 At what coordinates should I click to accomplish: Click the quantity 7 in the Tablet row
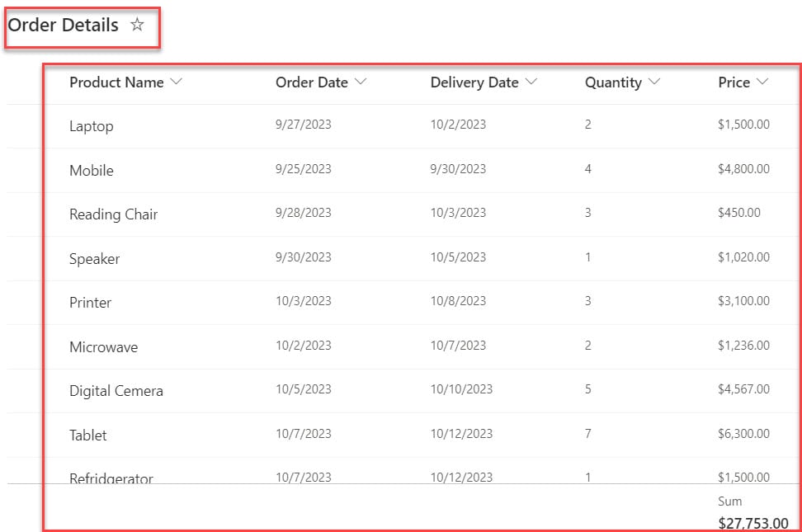pos(588,434)
